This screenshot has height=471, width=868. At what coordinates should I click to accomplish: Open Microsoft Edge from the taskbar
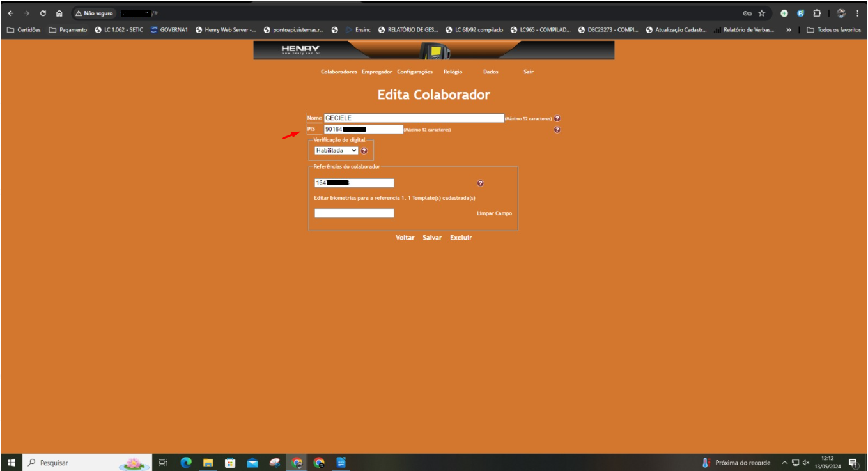(x=186, y=463)
